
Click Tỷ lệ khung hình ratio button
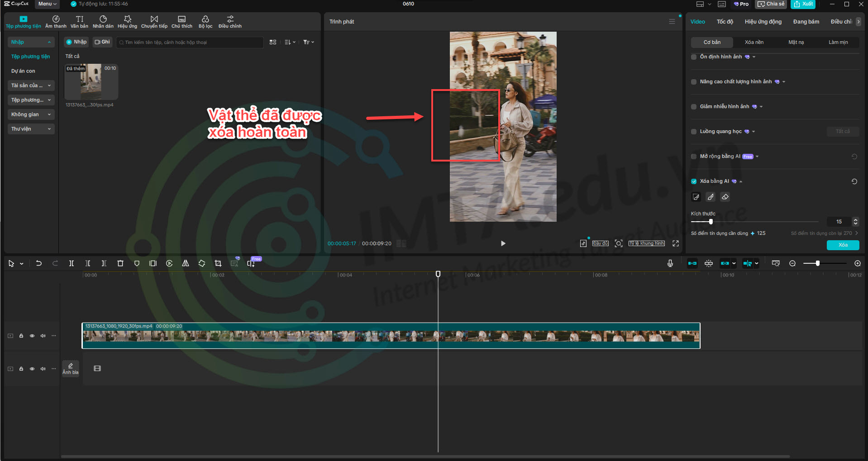pyautogui.click(x=647, y=243)
